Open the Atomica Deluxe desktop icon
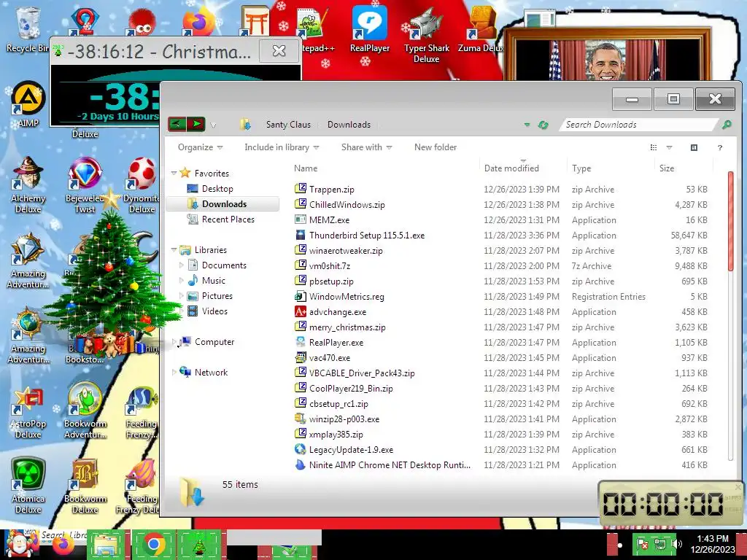The height and width of the screenshot is (560, 747). [28, 486]
